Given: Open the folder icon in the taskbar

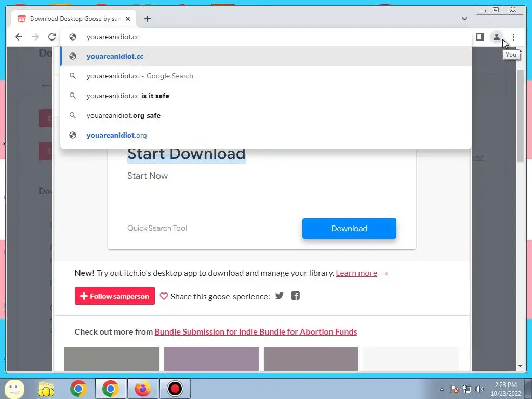Looking at the screenshot, I should pos(46,389).
